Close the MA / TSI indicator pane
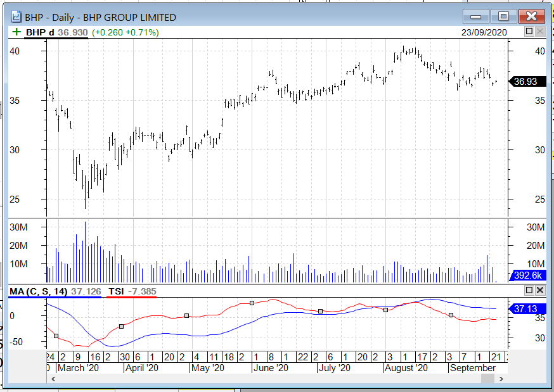554x392 pixels. pos(540,290)
